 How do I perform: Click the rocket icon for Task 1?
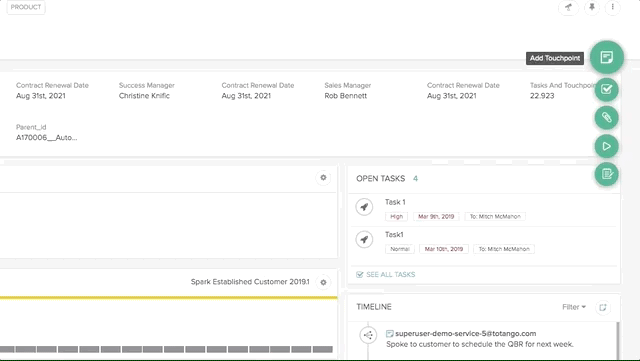(364, 207)
